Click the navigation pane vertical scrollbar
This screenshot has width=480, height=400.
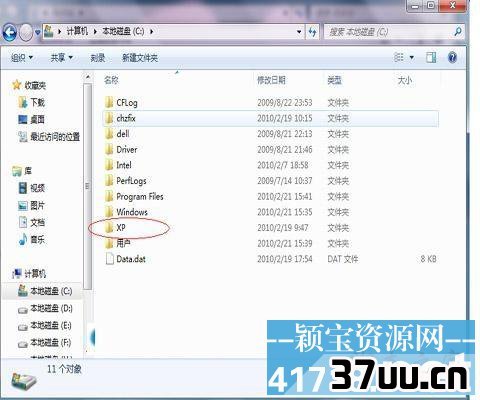88,187
